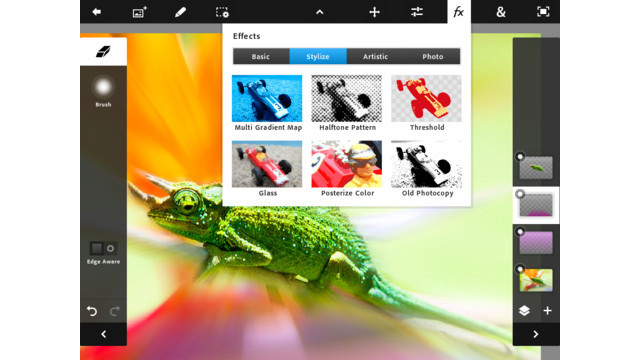Select the pencil edit tool icon
The width and height of the screenshot is (640, 360).
180,12
